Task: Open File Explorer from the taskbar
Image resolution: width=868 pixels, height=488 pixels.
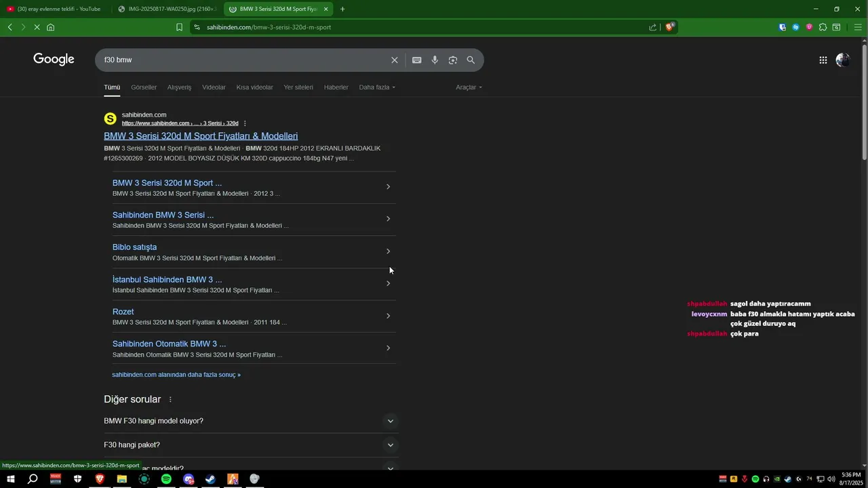Action: pyautogui.click(x=122, y=479)
